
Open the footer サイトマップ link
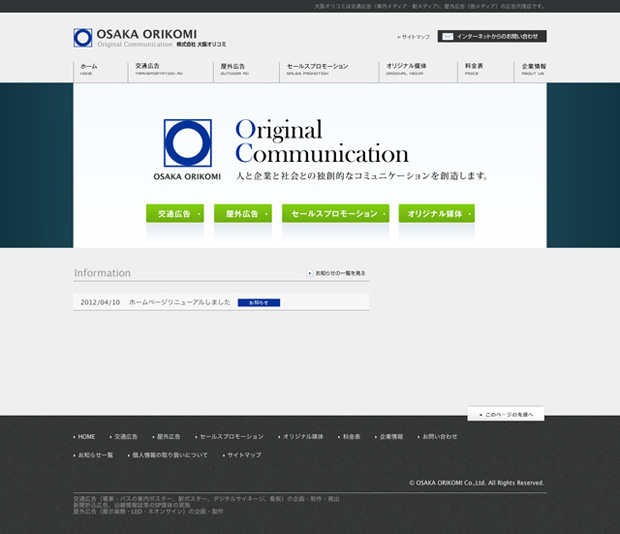coord(244,455)
